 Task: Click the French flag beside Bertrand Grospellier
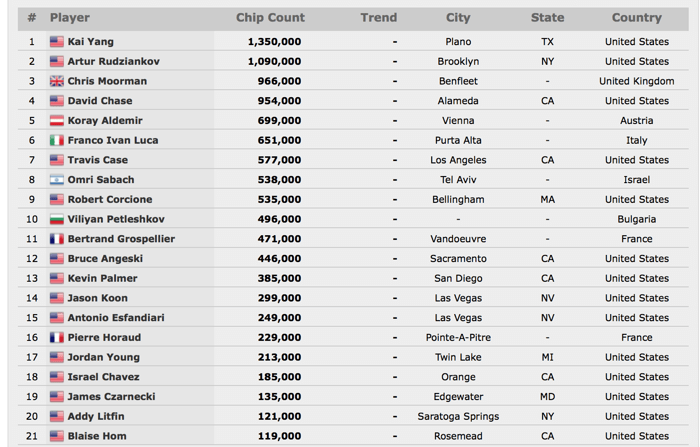tap(57, 239)
